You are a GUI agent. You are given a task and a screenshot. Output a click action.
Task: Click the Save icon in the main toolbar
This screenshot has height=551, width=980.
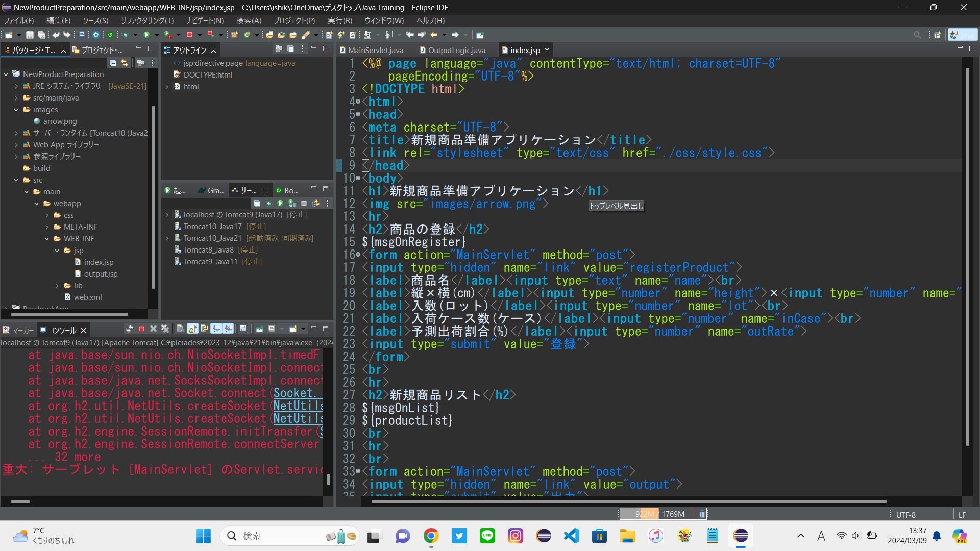[x=30, y=34]
